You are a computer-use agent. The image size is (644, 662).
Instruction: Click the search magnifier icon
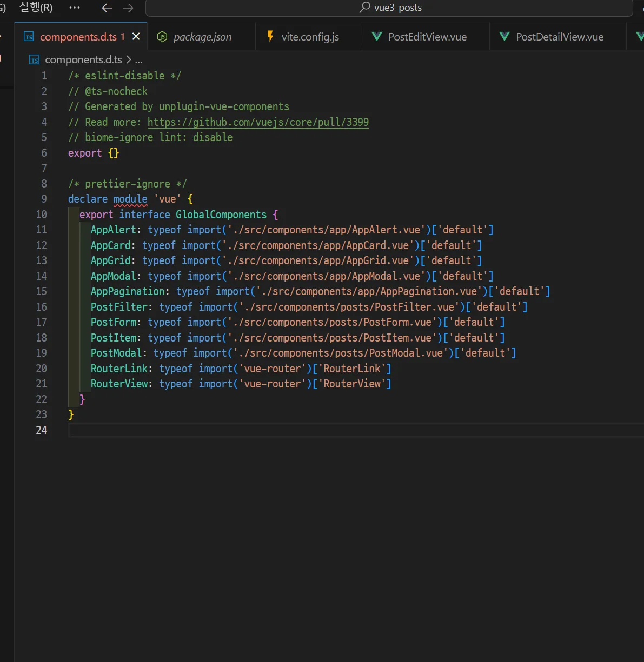point(365,7)
